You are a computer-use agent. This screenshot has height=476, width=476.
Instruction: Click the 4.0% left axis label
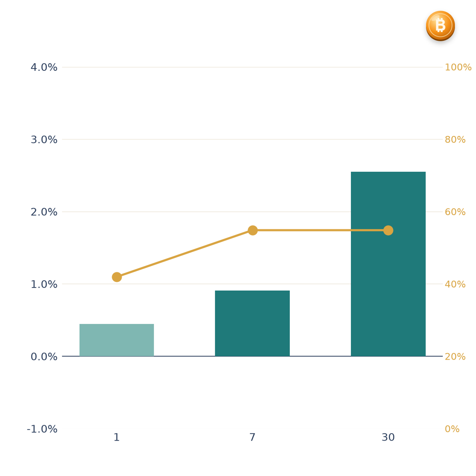44,67
